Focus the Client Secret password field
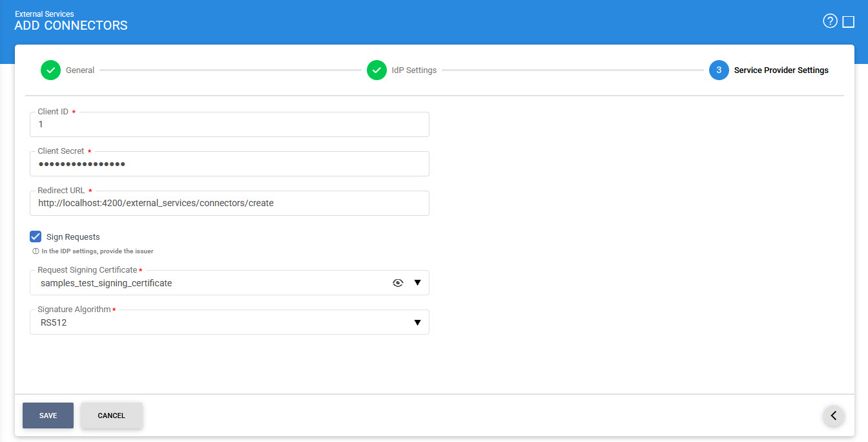Screen dimensions: 868x442 [229, 164]
